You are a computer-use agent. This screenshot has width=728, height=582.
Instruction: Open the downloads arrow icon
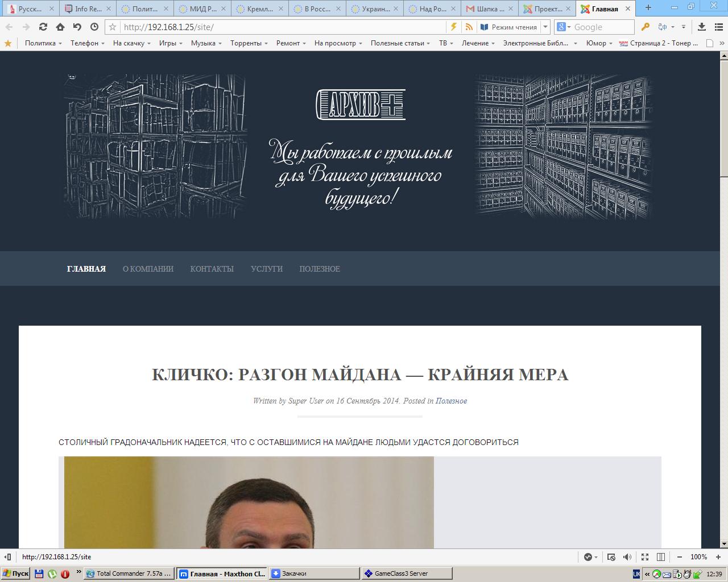702,27
